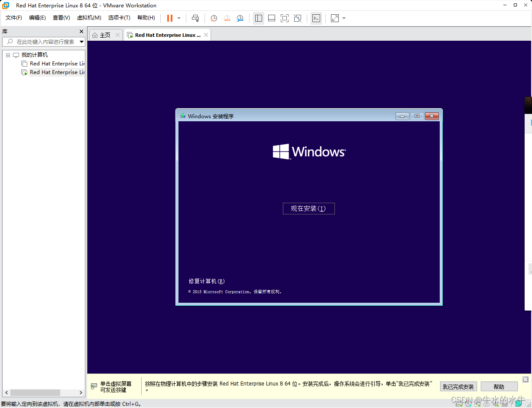Screen dimensions: 532x408
Task: Switch to the 主页 tab
Action: click(x=105, y=35)
